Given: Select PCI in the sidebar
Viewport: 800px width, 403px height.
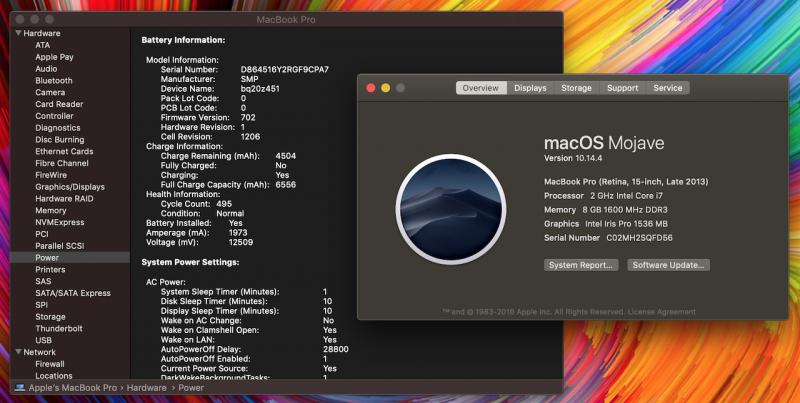Looking at the screenshot, I should click(x=42, y=234).
